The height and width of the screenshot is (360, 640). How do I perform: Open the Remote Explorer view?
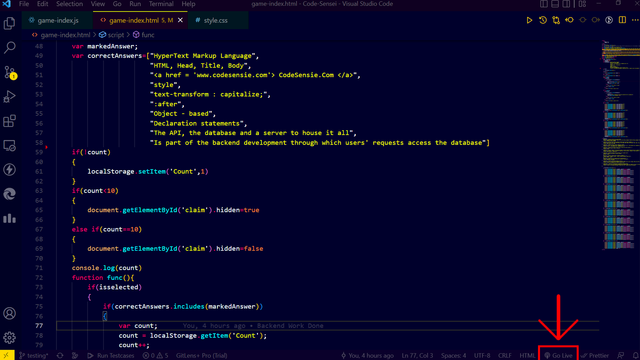[x=9, y=145]
